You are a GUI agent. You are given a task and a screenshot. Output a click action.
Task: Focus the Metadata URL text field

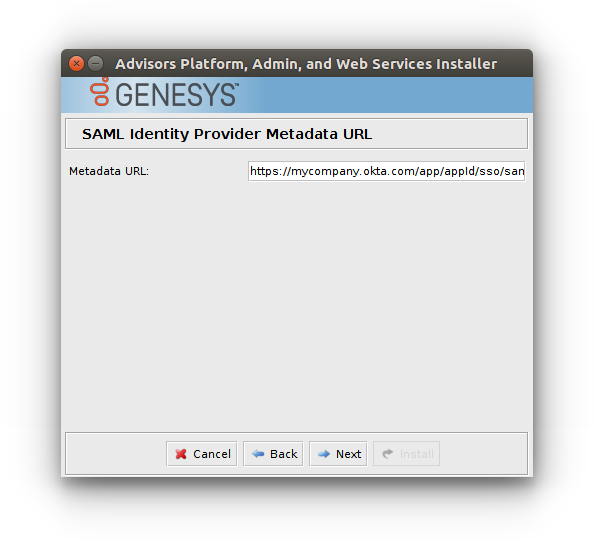pos(387,171)
